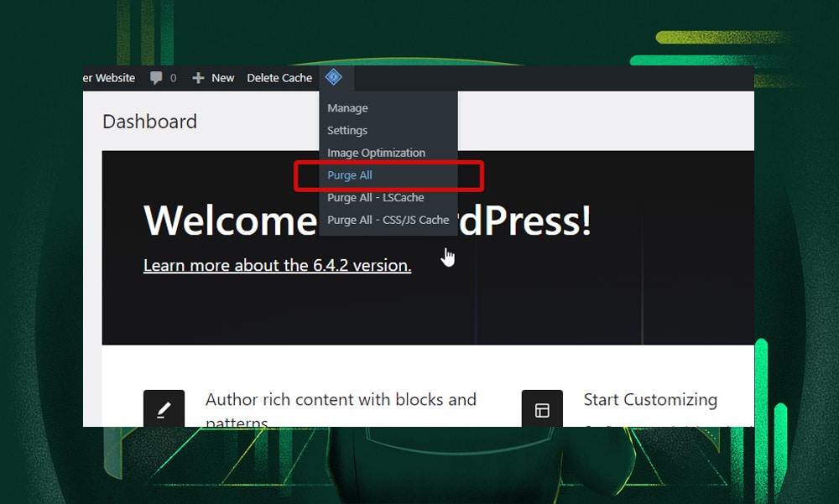This screenshot has width=839, height=504.
Task: Select Purge All - CSS/JS Cache option
Action: 388,220
